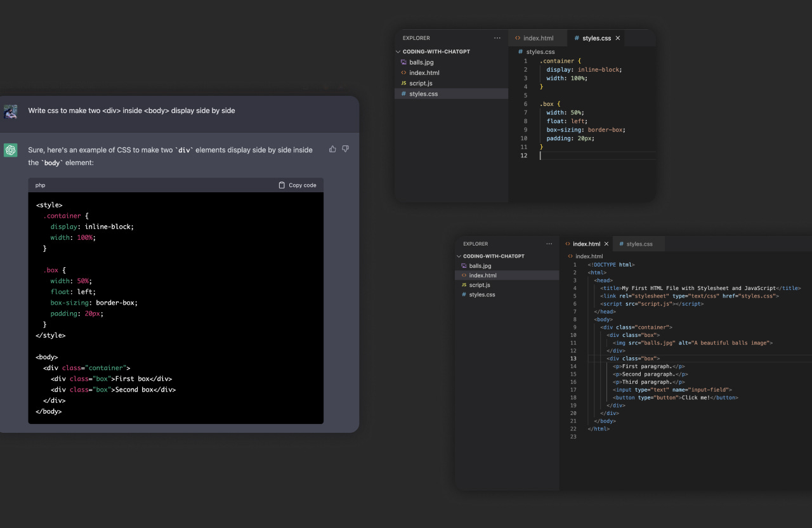Select styles.css in the top window explorer
The height and width of the screenshot is (528, 812).
[x=451, y=94]
